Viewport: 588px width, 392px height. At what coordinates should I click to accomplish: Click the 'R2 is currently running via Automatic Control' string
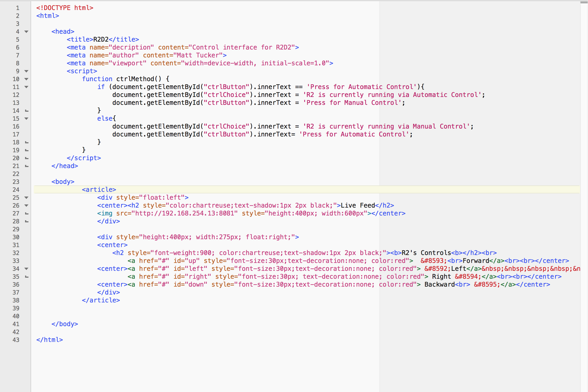(392, 95)
